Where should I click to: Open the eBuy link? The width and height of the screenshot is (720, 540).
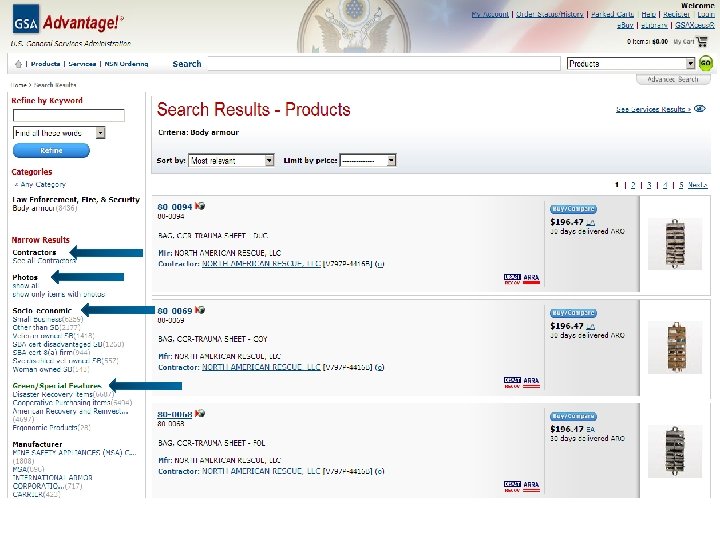click(625, 25)
